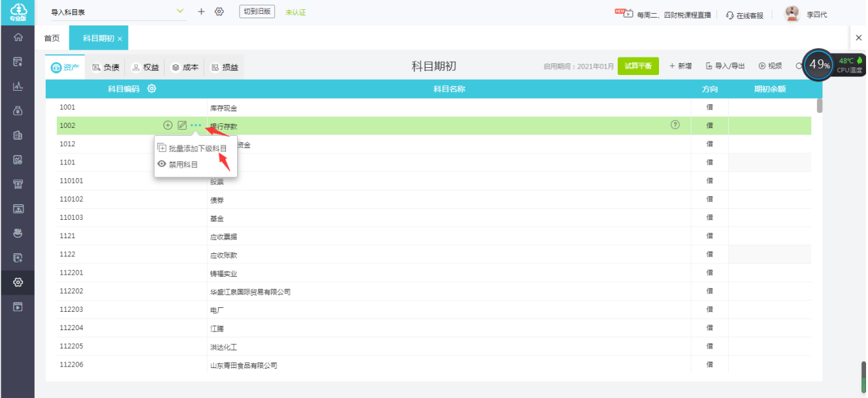Click the green 试算平衡 button
The image size is (868, 398).
tap(638, 66)
